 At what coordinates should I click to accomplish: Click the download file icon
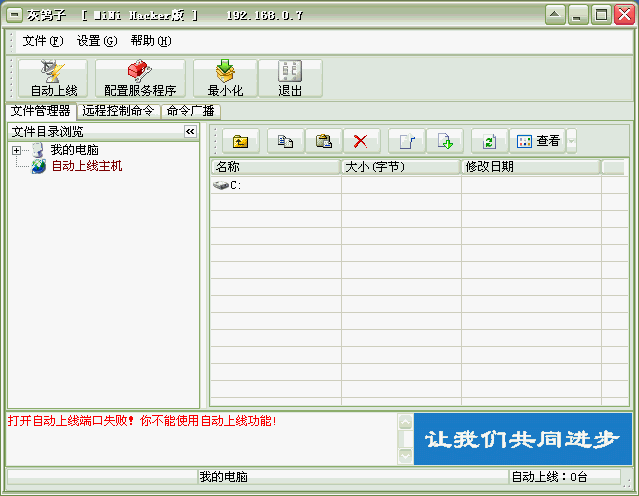coord(445,141)
